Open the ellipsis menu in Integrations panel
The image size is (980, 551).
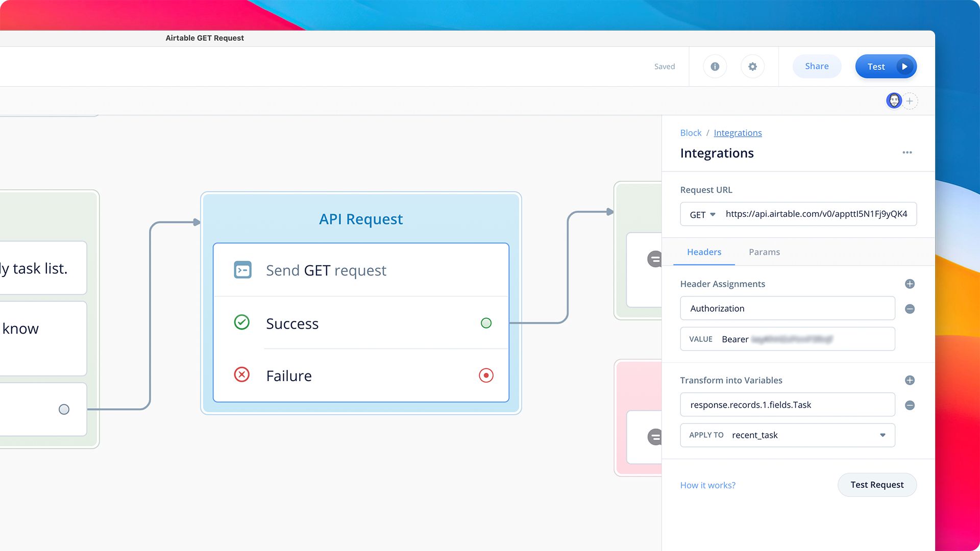point(907,153)
